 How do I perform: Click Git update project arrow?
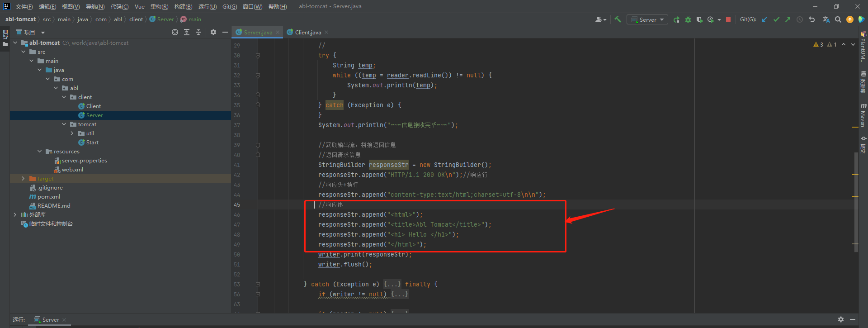(x=764, y=19)
